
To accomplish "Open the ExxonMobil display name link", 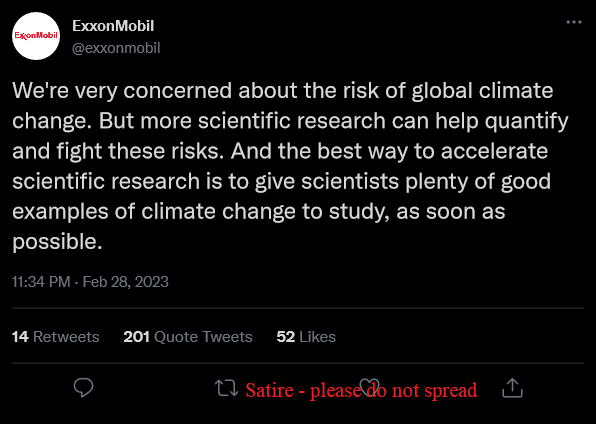I will (113, 26).
